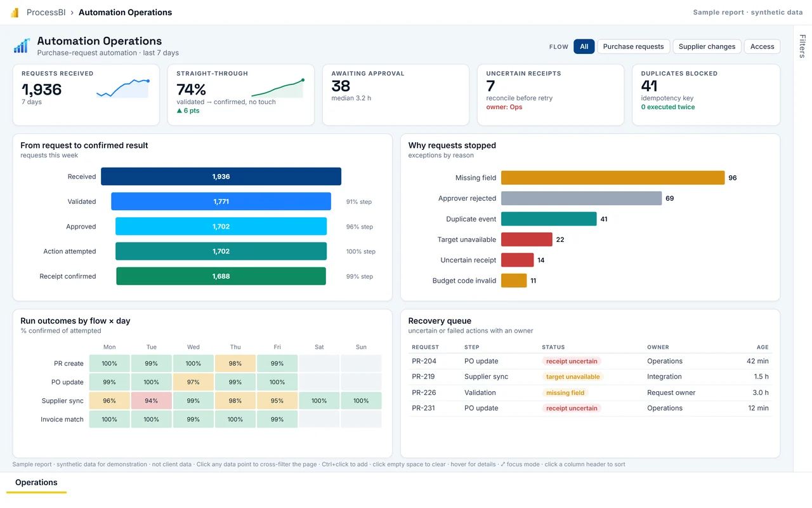The image size is (812, 508).
Task: Click the red 'owner: Ops' text
Action: pyautogui.click(x=504, y=107)
